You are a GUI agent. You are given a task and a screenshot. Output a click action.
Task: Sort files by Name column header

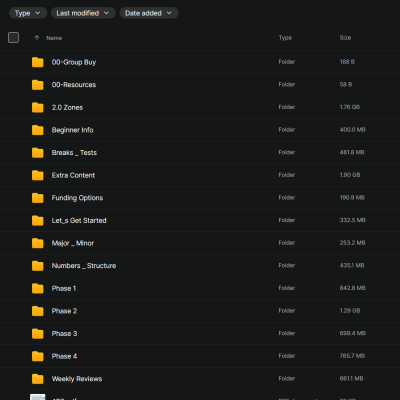tap(54, 38)
